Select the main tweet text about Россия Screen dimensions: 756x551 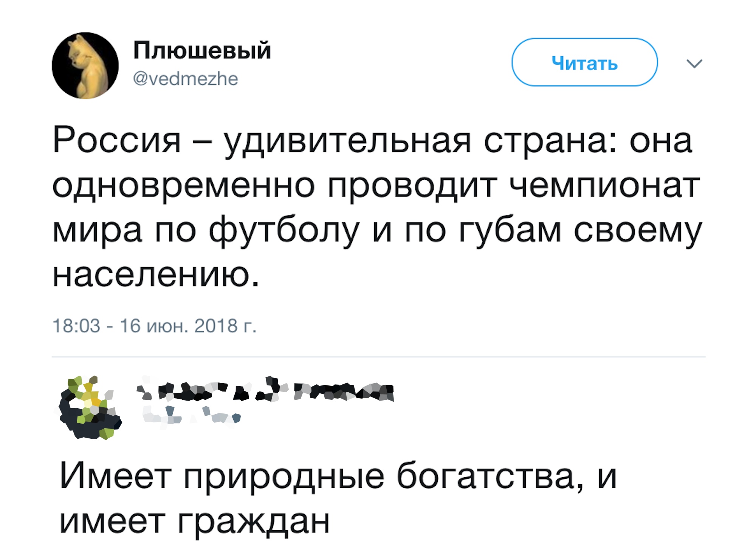coord(377,207)
